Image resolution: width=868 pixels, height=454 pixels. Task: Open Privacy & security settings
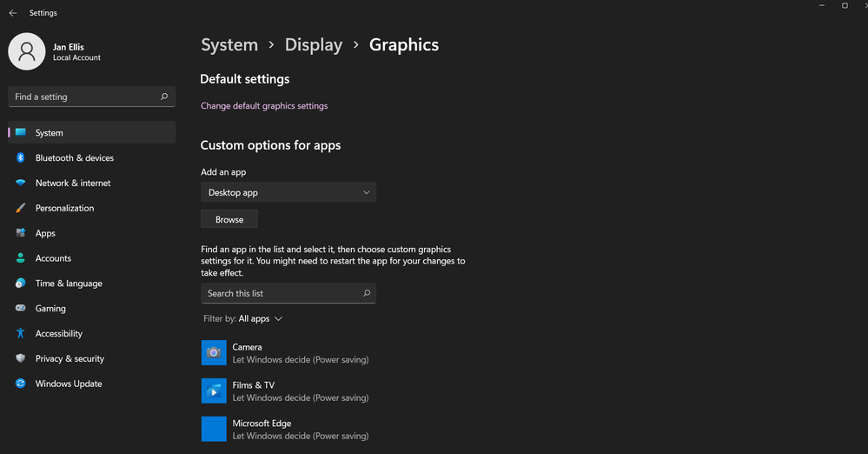tap(70, 358)
